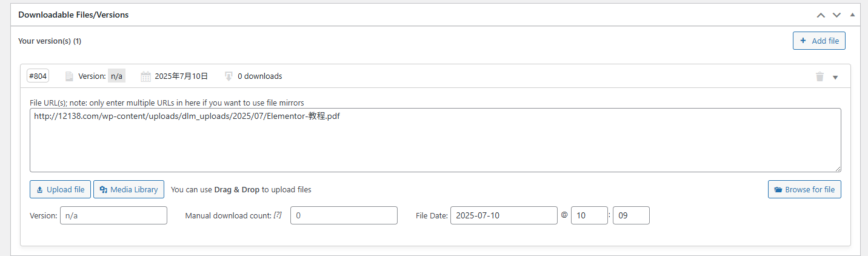Open the Media Library
Image resolution: width=868 pixels, height=256 pixels.
pos(129,189)
